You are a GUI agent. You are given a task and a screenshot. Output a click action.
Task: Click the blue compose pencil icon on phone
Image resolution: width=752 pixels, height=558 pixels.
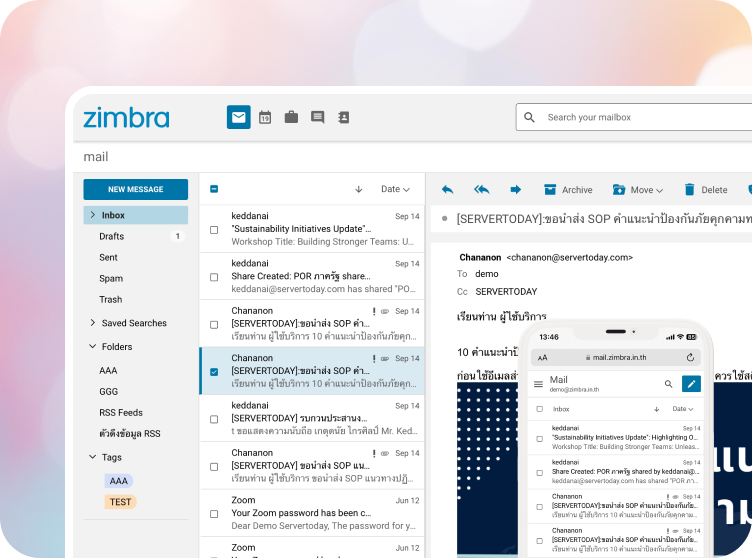click(691, 384)
